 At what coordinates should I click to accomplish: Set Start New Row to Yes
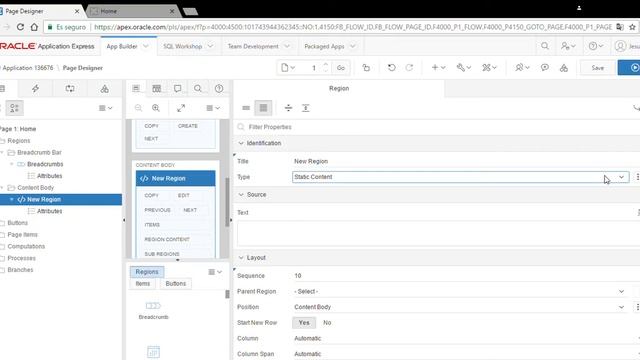[304, 322]
